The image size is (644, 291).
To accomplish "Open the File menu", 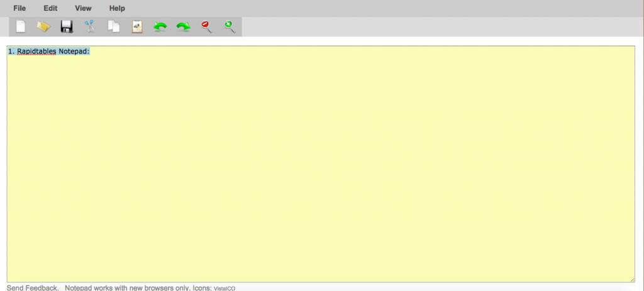I will tap(19, 8).
